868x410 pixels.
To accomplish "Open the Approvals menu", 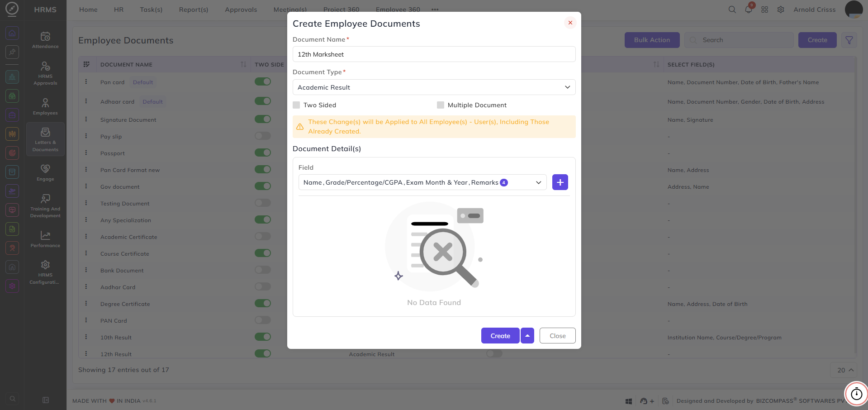I will tap(241, 10).
